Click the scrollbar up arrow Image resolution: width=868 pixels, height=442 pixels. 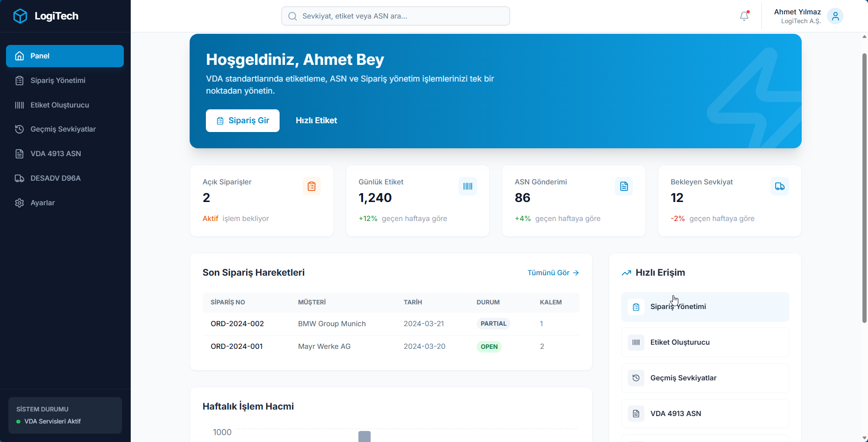point(864,37)
